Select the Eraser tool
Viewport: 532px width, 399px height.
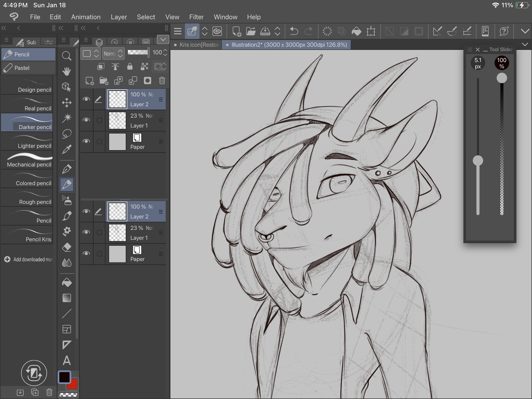(66, 247)
